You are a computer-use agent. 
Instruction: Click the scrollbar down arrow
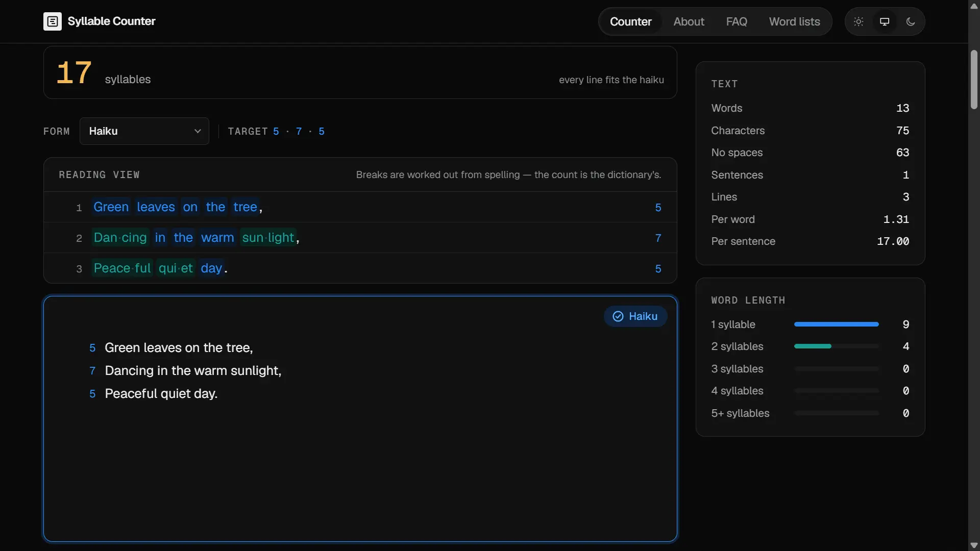(x=974, y=545)
